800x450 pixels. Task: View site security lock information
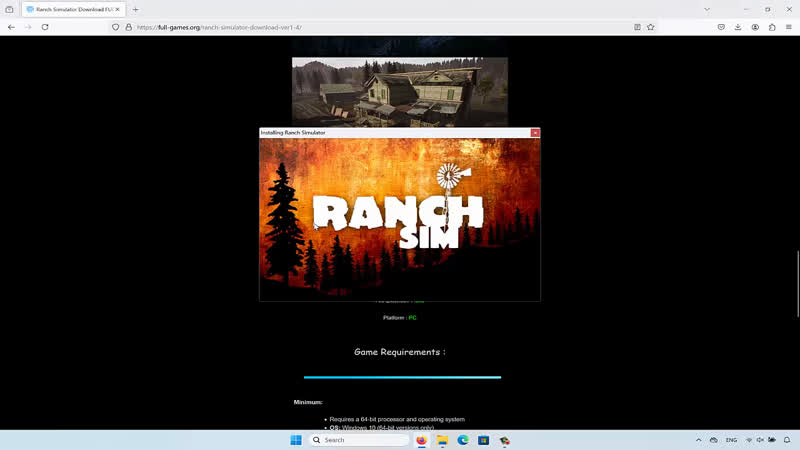pos(129,27)
